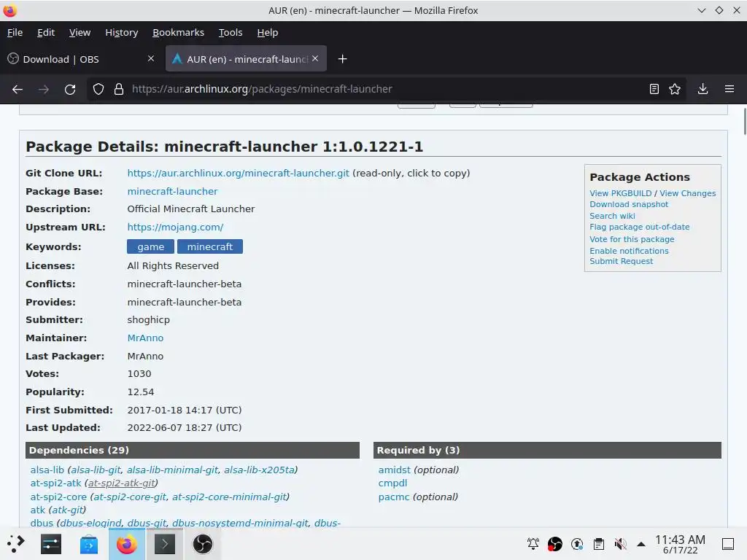
Task: Open a new tab with plus button
Action: coord(342,59)
